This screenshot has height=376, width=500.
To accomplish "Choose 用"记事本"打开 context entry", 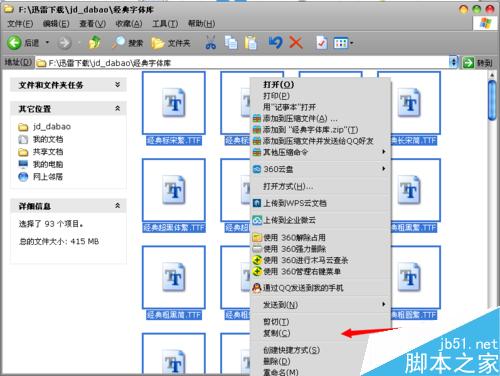I will [320, 107].
